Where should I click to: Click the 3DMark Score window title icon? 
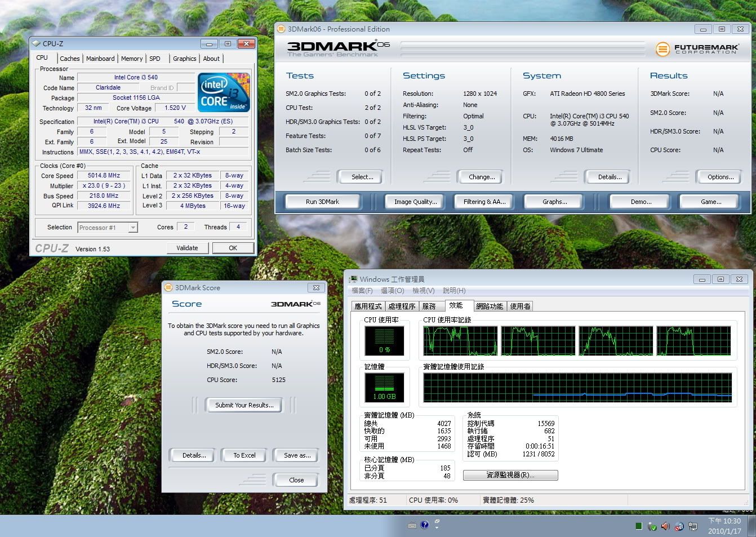[168, 287]
